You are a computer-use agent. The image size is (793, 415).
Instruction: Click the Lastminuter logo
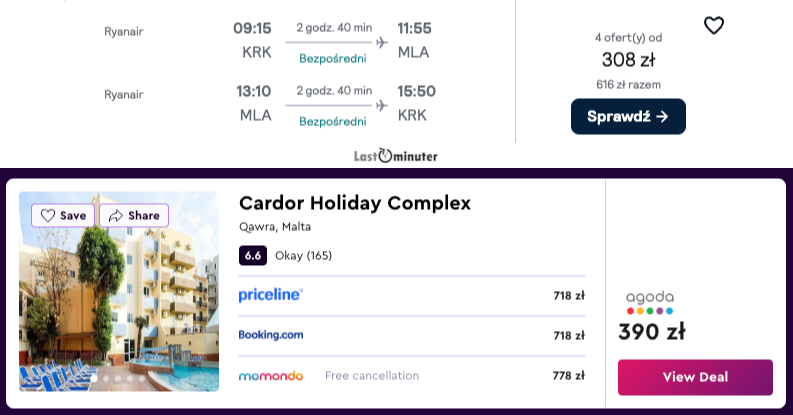395,156
